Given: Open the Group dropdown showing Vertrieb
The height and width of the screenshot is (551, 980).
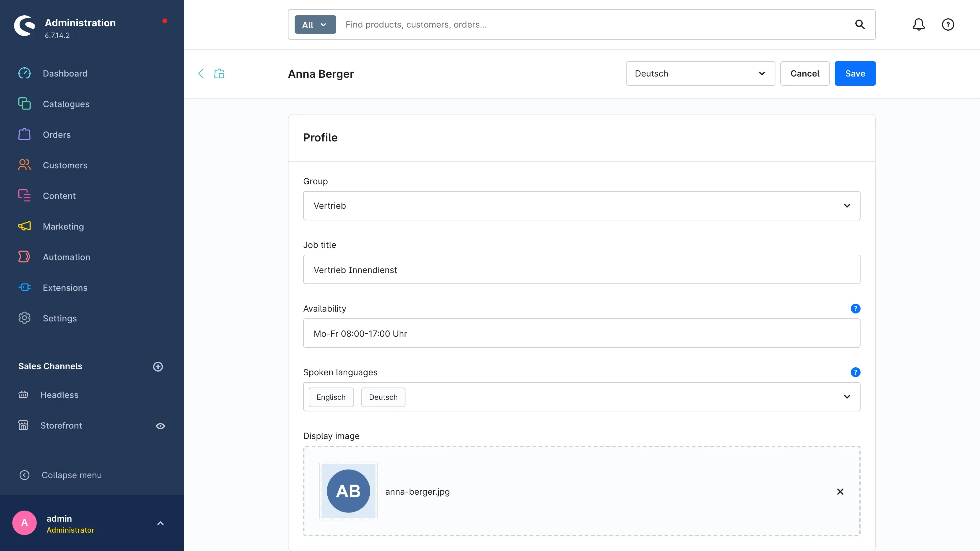Looking at the screenshot, I should (x=581, y=206).
